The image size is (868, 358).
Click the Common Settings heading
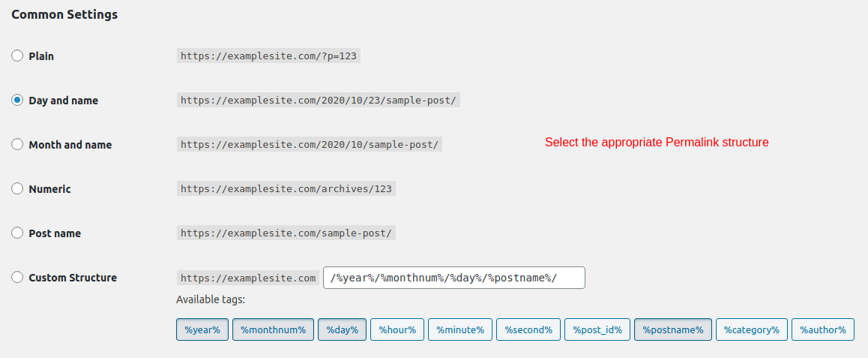pos(64,15)
